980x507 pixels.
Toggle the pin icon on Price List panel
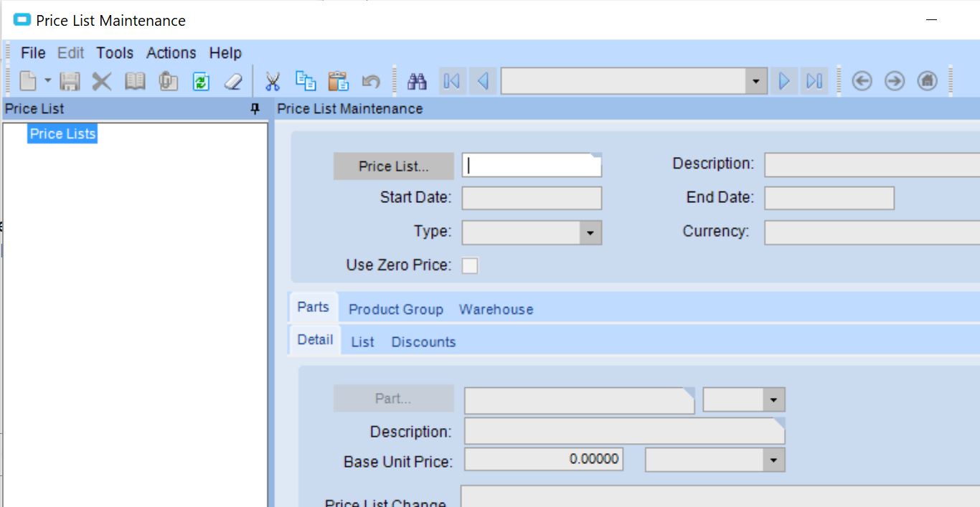point(255,109)
